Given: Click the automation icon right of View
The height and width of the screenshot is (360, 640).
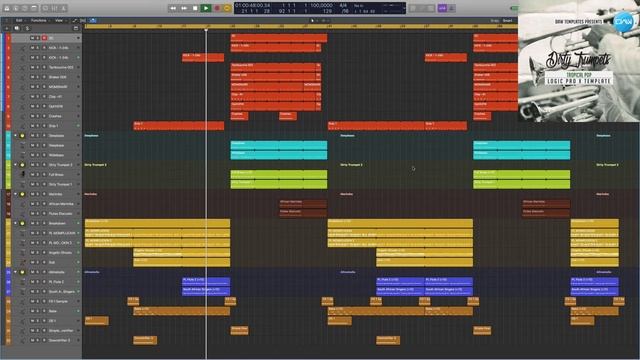Looking at the screenshot, I should tap(75, 20).
